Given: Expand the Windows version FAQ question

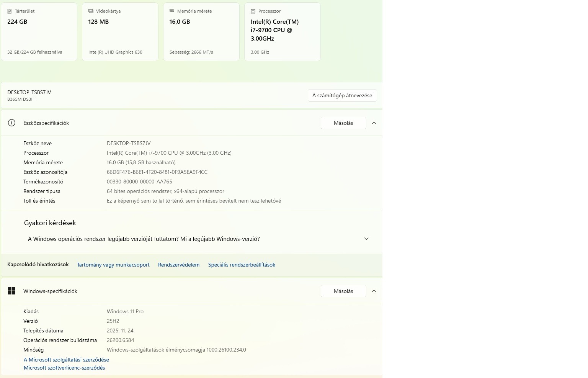Looking at the screenshot, I should (366, 239).
